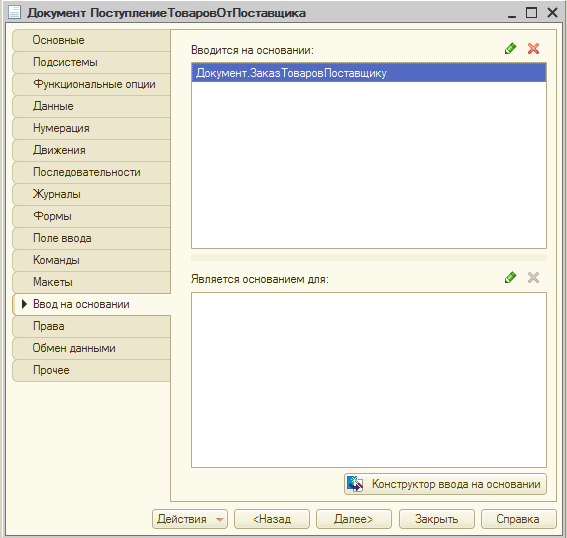Image resolution: width=567 pixels, height=538 pixels.
Task: Switch to the Обмен данными tab
Action: (x=91, y=348)
